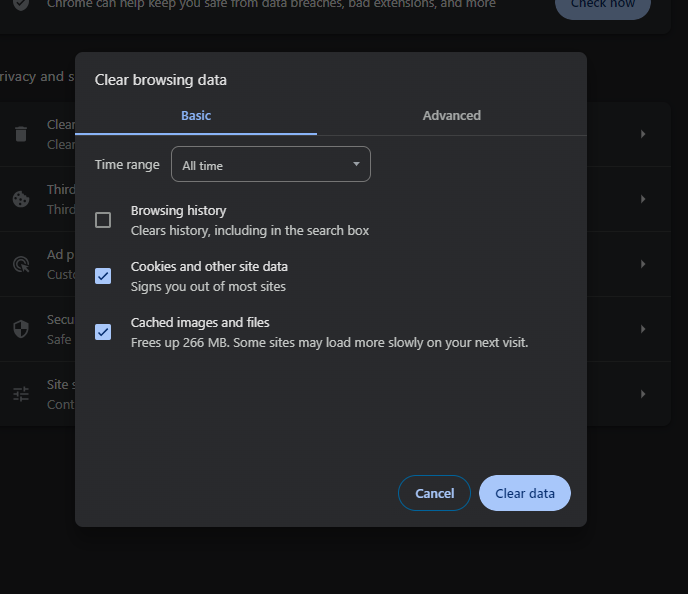Click the 'Browsing history' label text
The width and height of the screenshot is (688, 594).
(x=179, y=211)
